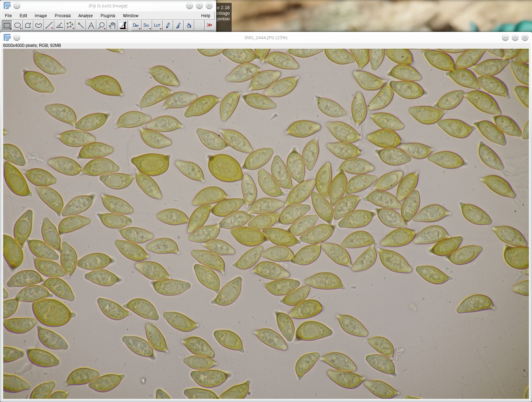The image size is (532, 402).
Task: Select the Wand tracing tool
Action: coord(81,25)
